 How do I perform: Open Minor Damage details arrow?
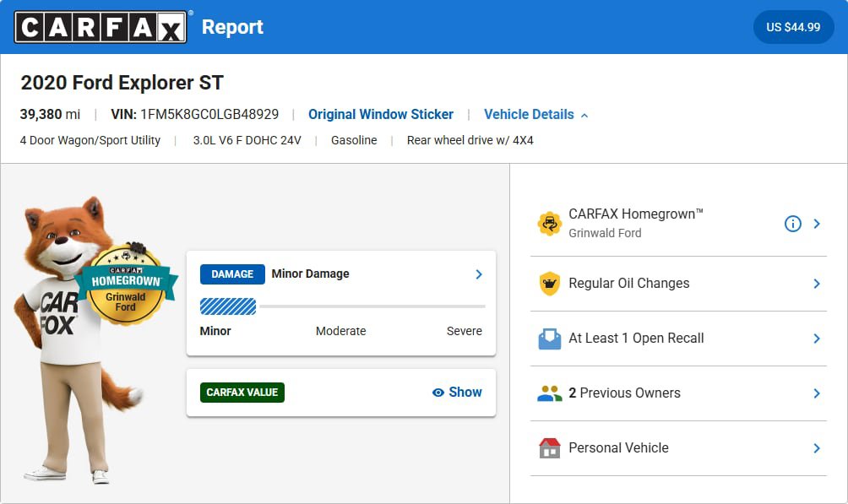[x=479, y=274]
